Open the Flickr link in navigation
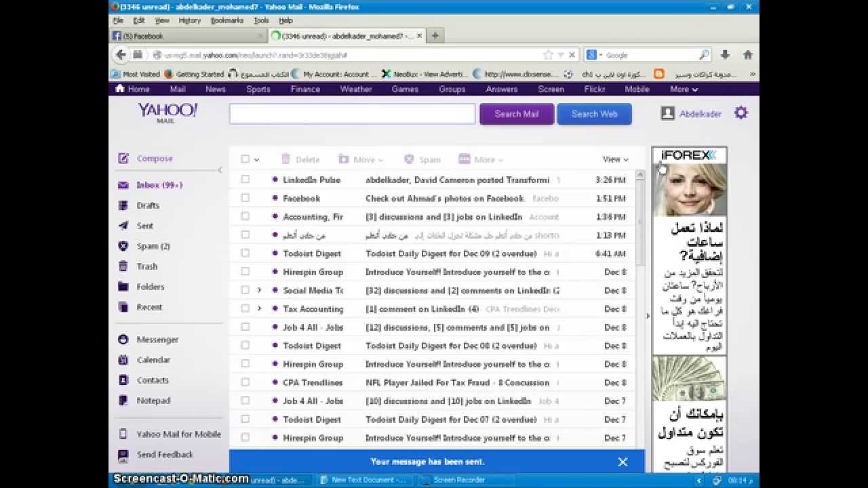 594,89
